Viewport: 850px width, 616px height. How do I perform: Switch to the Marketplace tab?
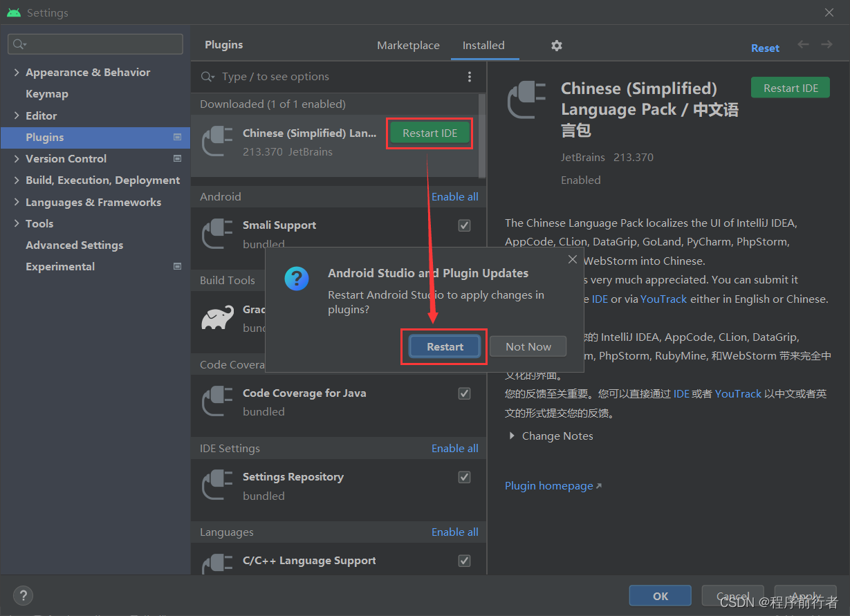click(x=408, y=45)
